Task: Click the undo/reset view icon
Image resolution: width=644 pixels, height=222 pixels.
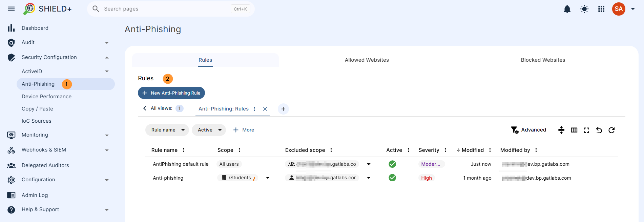Action: click(x=599, y=130)
